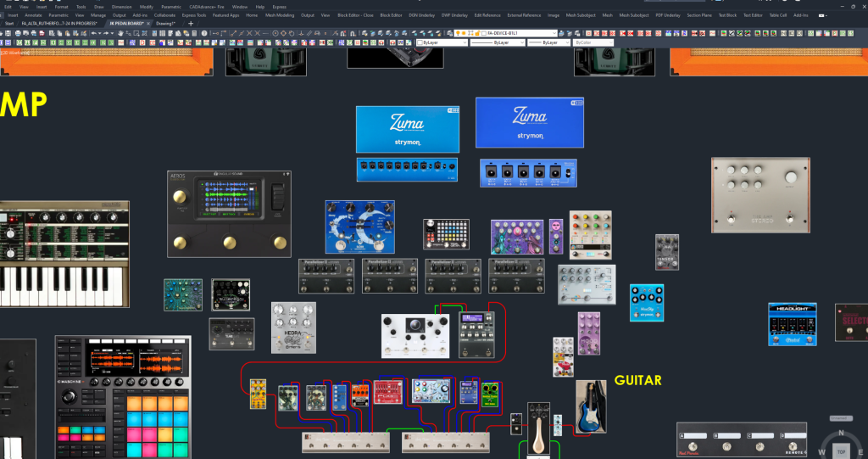
Task: Open the Dimension menu
Action: [121, 7]
